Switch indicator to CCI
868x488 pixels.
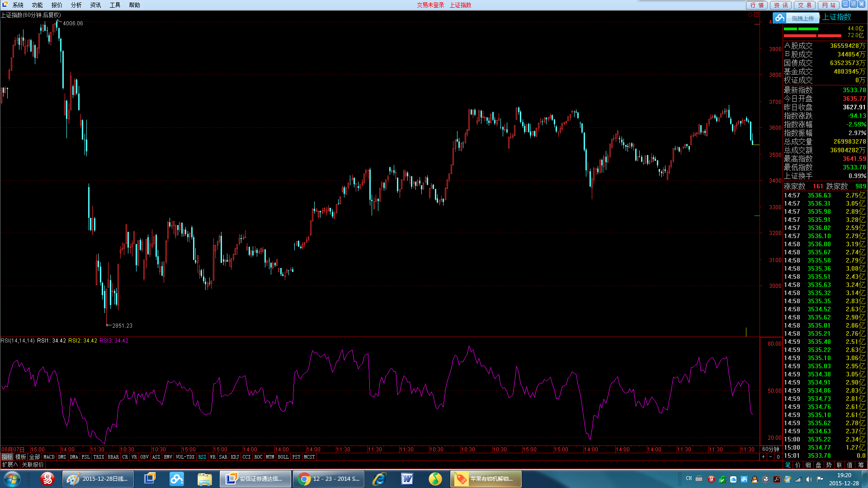tap(247, 457)
